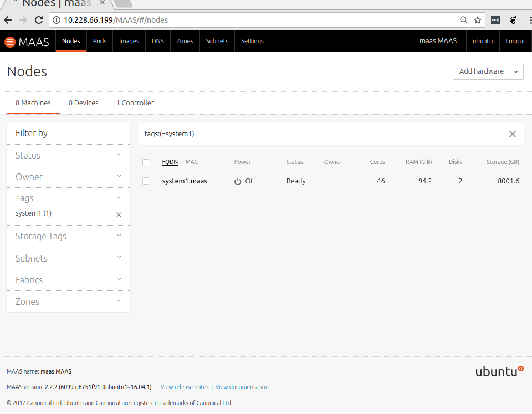Remove the system1 tag filter
This screenshot has height=414, width=532.
pos(119,214)
